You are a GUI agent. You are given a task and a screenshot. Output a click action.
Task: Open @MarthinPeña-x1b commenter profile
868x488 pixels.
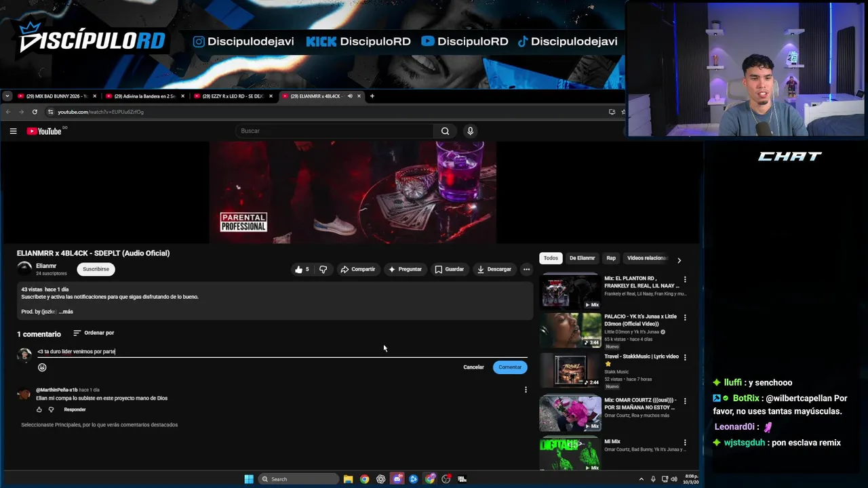pyautogui.click(x=56, y=390)
